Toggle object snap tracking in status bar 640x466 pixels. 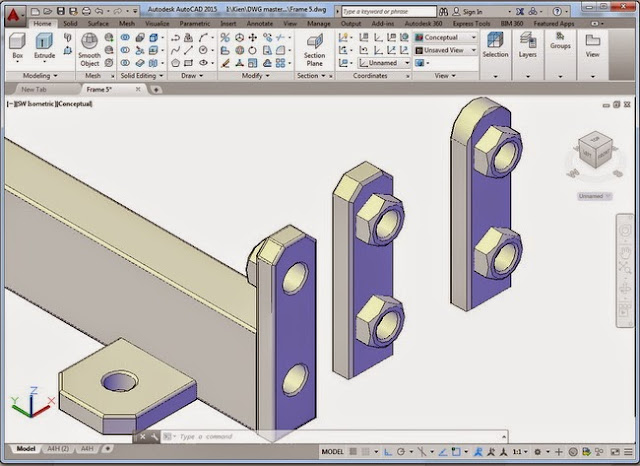point(443,452)
